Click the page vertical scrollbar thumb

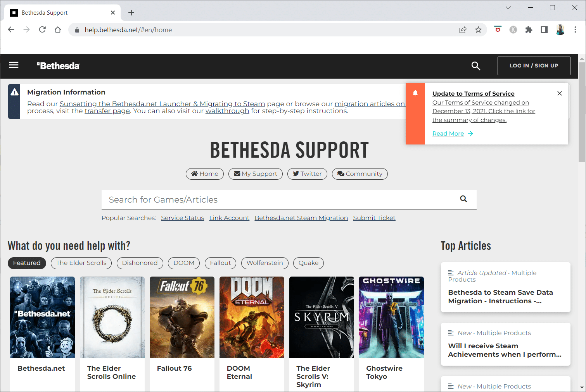tap(582, 112)
